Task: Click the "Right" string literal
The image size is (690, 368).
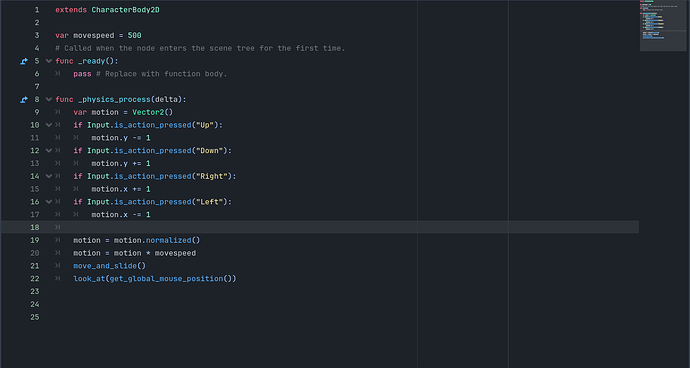Action: point(212,176)
